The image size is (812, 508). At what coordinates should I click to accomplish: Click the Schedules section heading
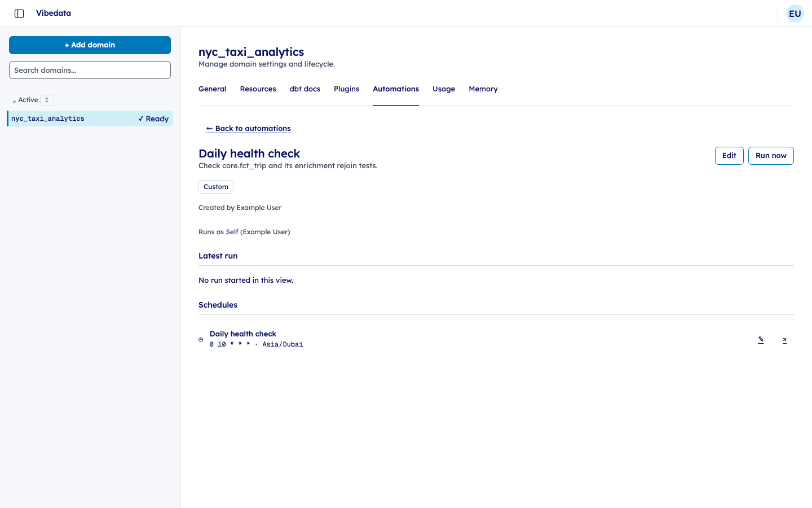click(x=218, y=305)
